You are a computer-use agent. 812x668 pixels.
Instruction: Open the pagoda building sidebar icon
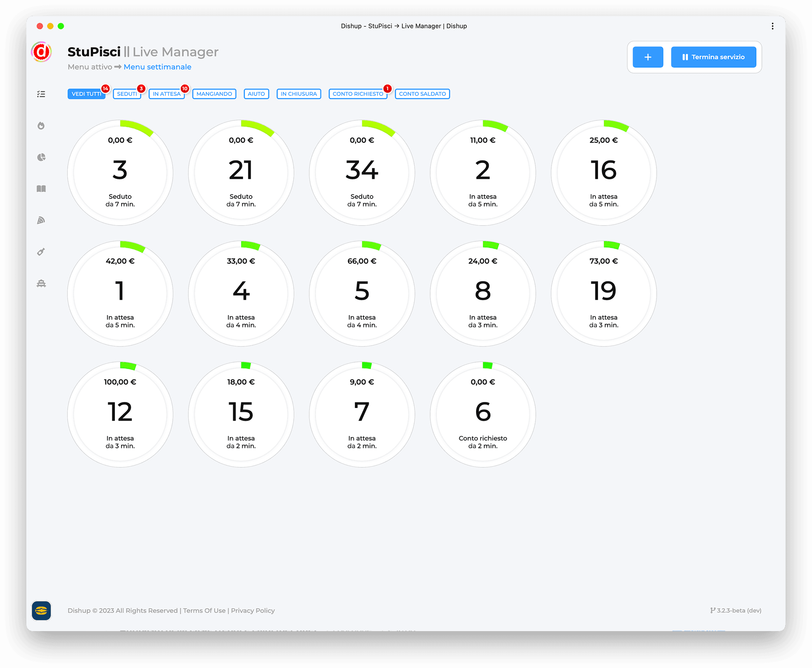click(x=41, y=284)
